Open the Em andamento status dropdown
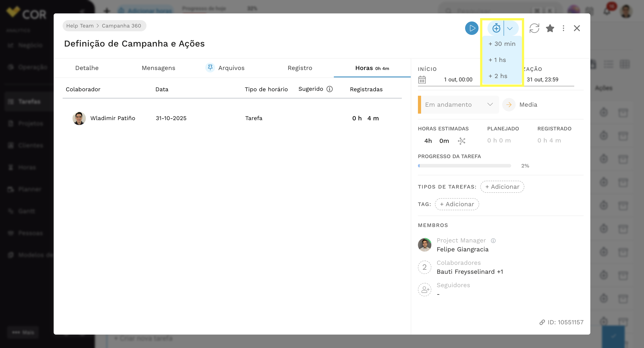This screenshot has width=644, height=348. pyautogui.click(x=458, y=105)
